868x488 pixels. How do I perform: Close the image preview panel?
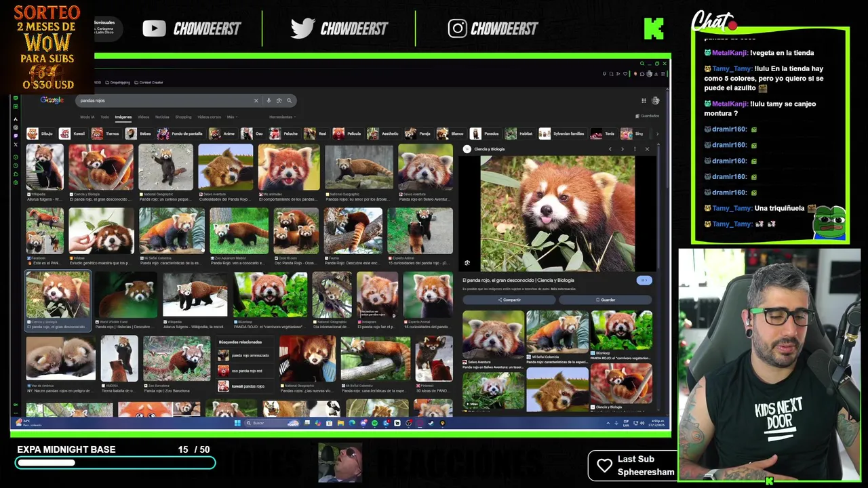pyautogui.click(x=647, y=149)
